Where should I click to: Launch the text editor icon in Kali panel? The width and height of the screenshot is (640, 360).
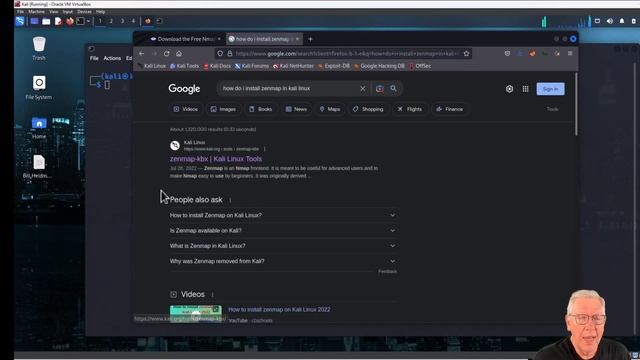click(58, 21)
